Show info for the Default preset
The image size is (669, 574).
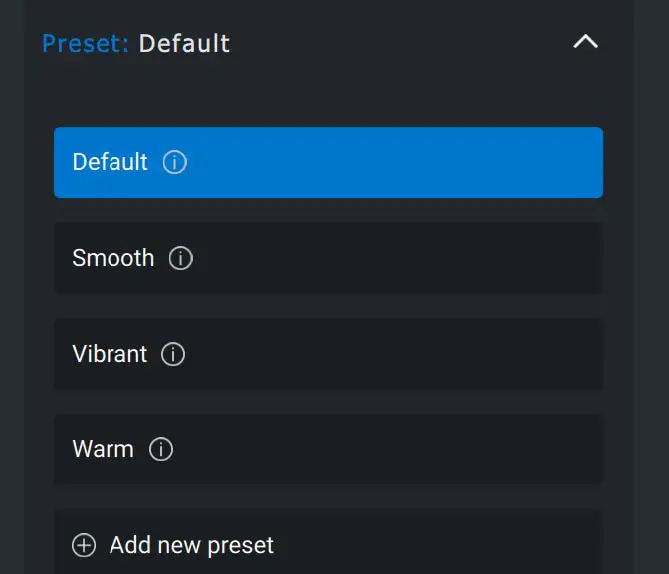[175, 162]
